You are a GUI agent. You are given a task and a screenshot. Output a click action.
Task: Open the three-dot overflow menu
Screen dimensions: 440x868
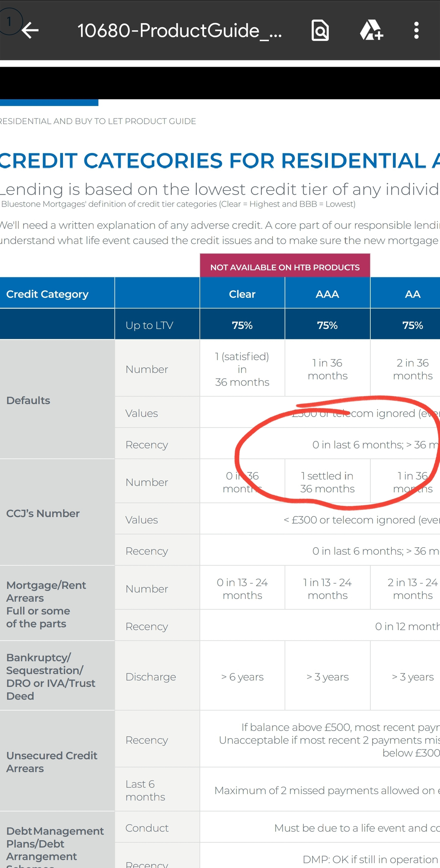[x=416, y=30]
